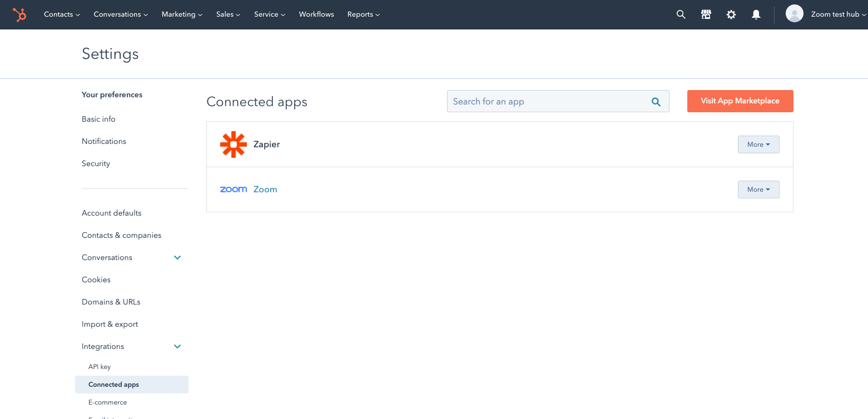Open the Marketplace storefront icon
This screenshot has width=868, height=419.
(706, 14)
